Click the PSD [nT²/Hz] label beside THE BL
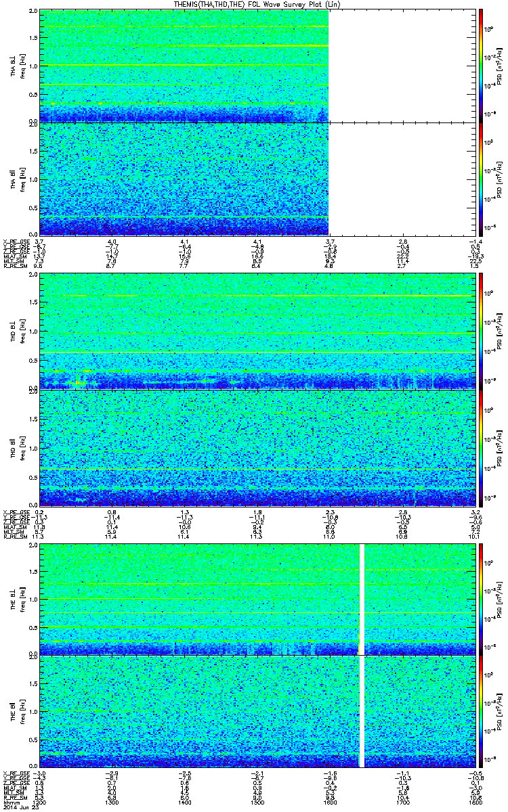 pyautogui.click(x=500, y=599)
